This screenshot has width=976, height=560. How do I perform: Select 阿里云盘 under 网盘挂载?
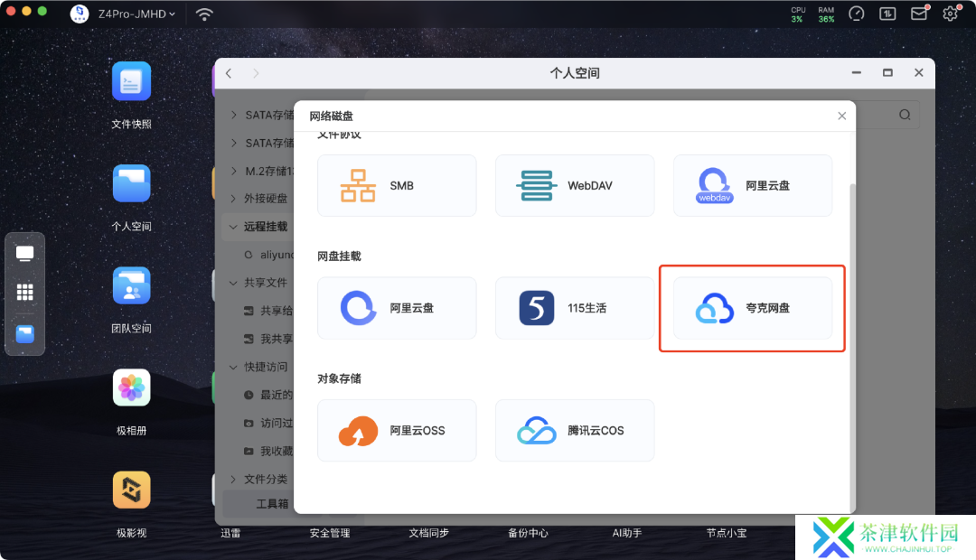[x=397, y=308]
